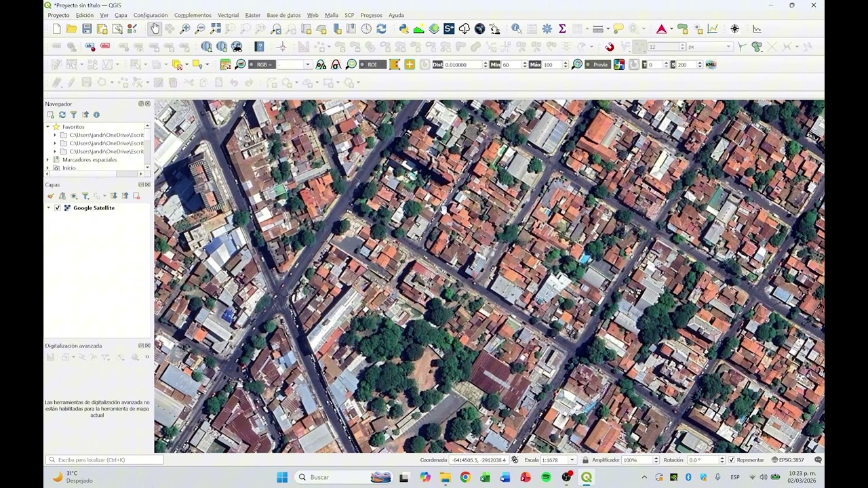The height and width of the screenshot is (488, 868).
Task: Open the Python console icon
Action: (403, 28)
